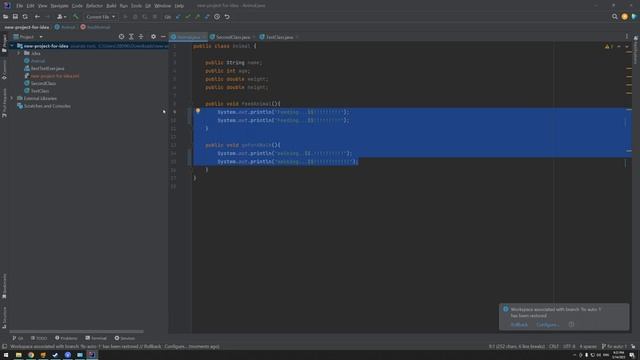640x360 pixels.
Task: Open Windows Start menu
Action: [x=6, y=355]
